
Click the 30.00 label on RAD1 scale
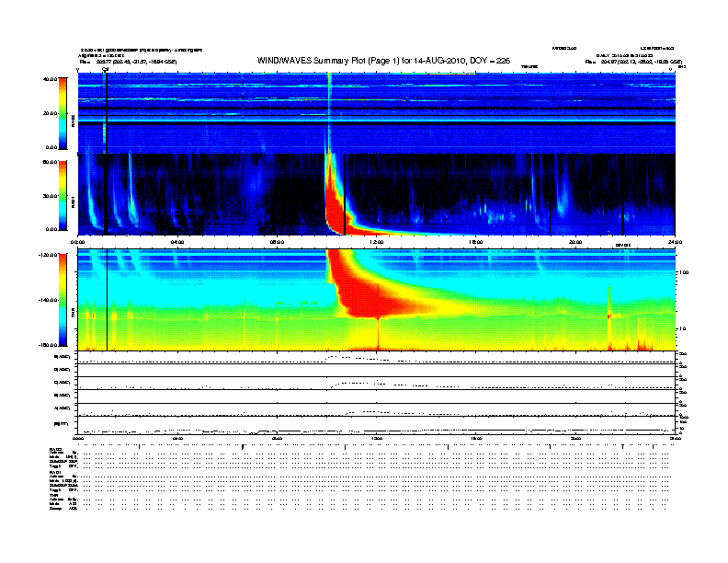[50, 196]
